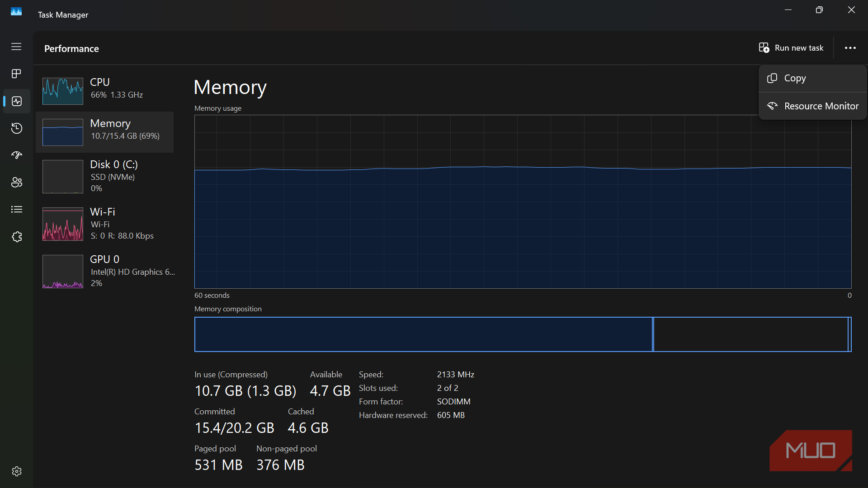Click the Run new task icon
Screen dimensions: 868x488
click(x=764, y=47)
